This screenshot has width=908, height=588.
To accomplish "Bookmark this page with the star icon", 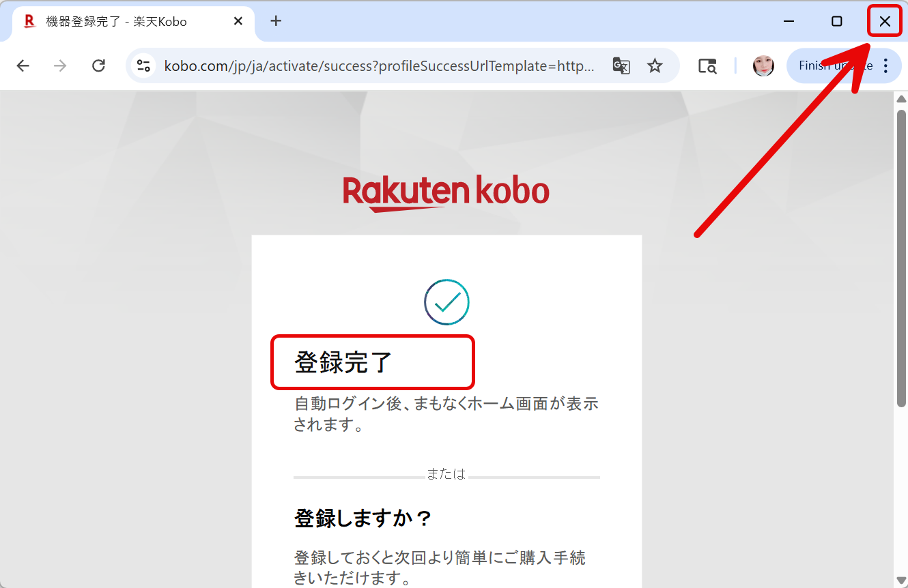I will click(655, 65).
